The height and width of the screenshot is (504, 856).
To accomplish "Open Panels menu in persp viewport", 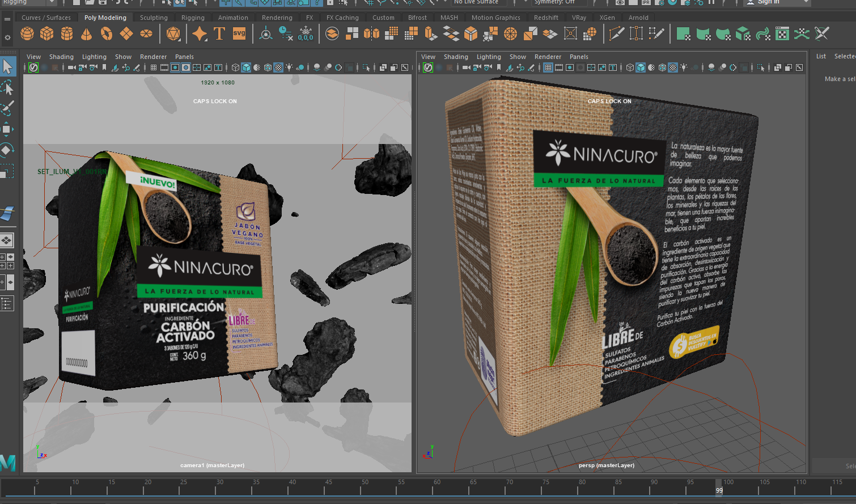I will coord(579,57).
